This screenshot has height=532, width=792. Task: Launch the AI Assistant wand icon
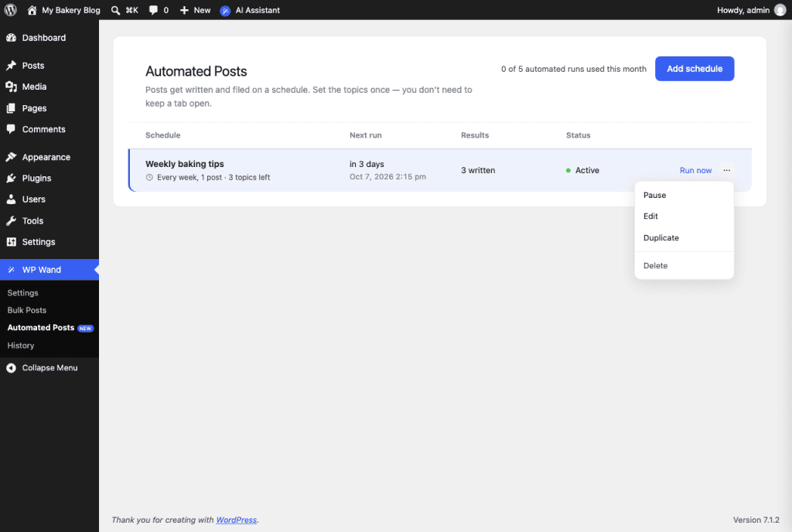(x=225, y=11)
